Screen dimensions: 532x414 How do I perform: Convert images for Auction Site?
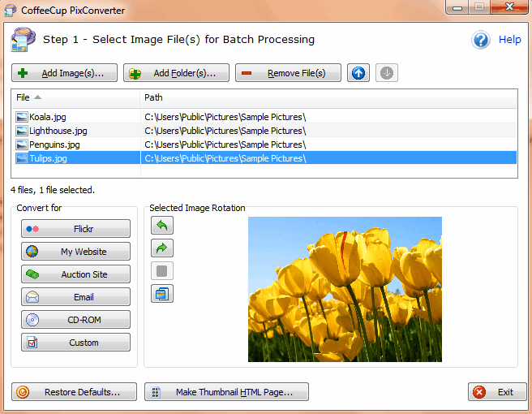(75, 274)
